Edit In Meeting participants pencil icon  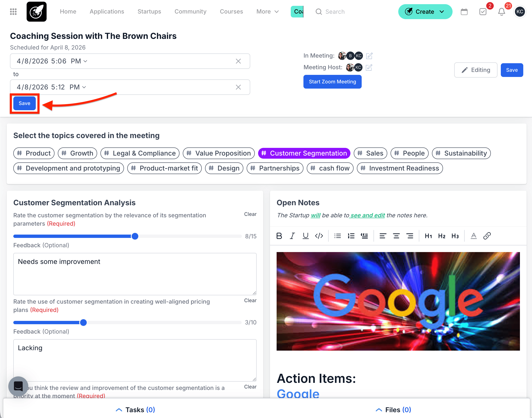pyautogui.click(x=369, y=56)
